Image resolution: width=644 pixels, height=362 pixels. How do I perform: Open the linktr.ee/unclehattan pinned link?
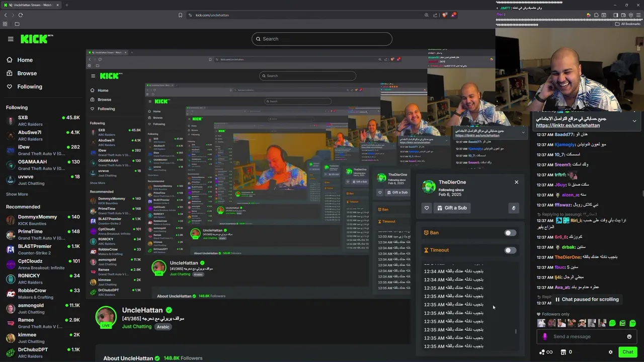[x=568, y=125]
